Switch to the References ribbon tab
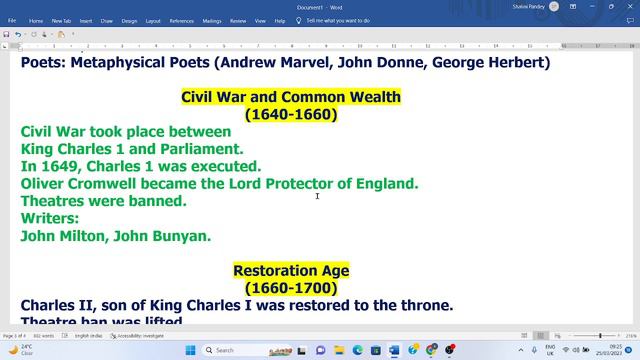This screenshot has width=640, height=360. (x=182, y=21)
